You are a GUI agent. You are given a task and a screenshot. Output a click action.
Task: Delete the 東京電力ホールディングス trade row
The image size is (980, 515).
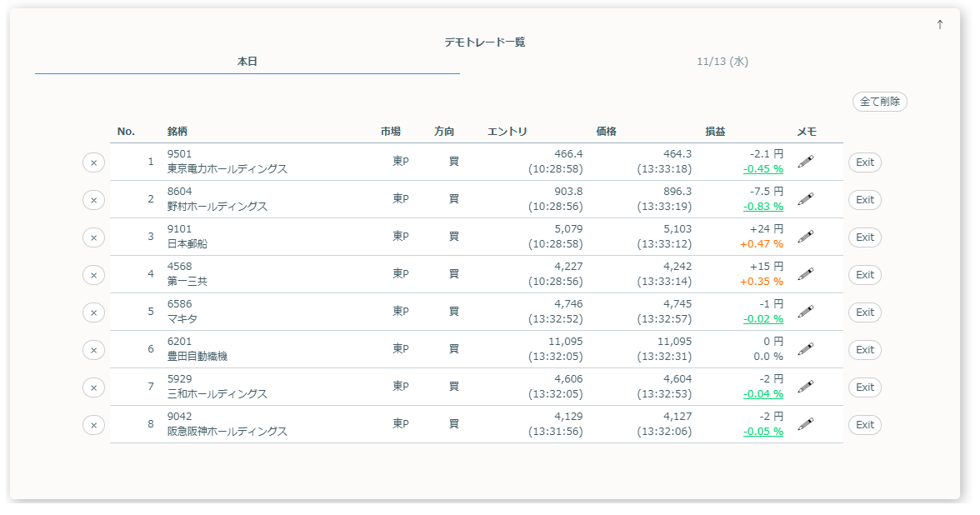tap(92, 162)
